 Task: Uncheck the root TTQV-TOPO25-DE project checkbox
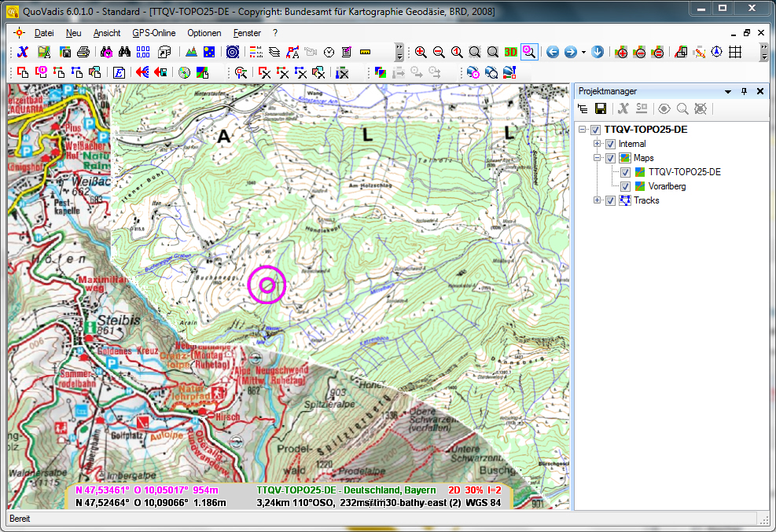[595, 130]
